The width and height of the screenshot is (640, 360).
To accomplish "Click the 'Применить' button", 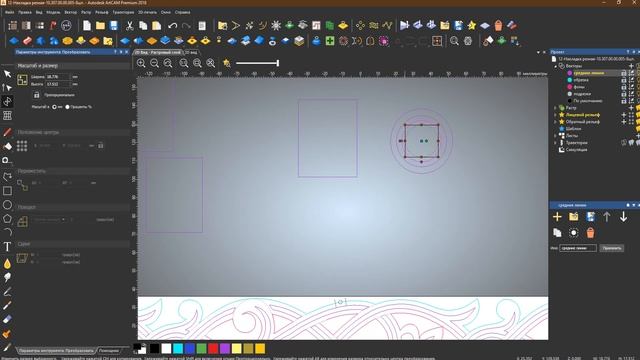I will click(611, 248).
